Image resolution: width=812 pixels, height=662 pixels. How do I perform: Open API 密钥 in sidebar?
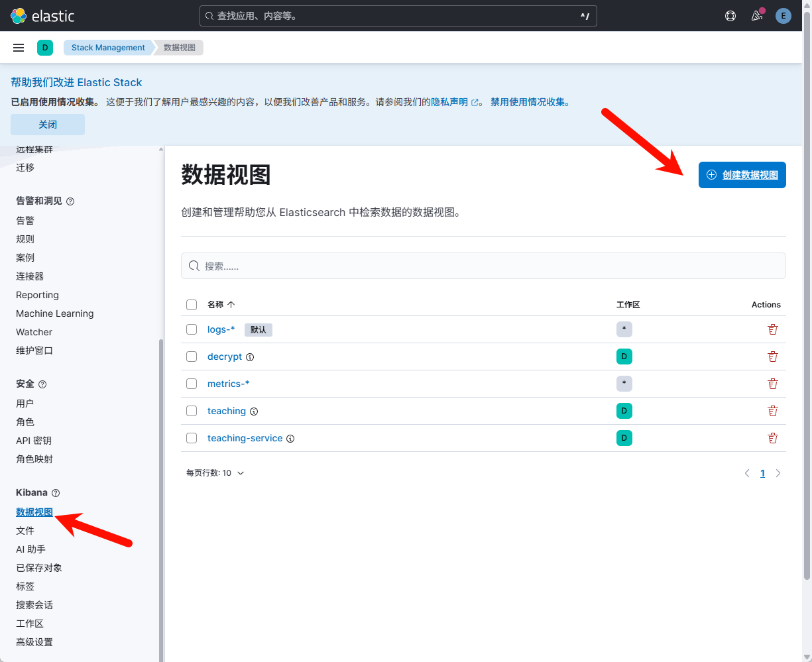pyautogui.click(x=34, y=441)
